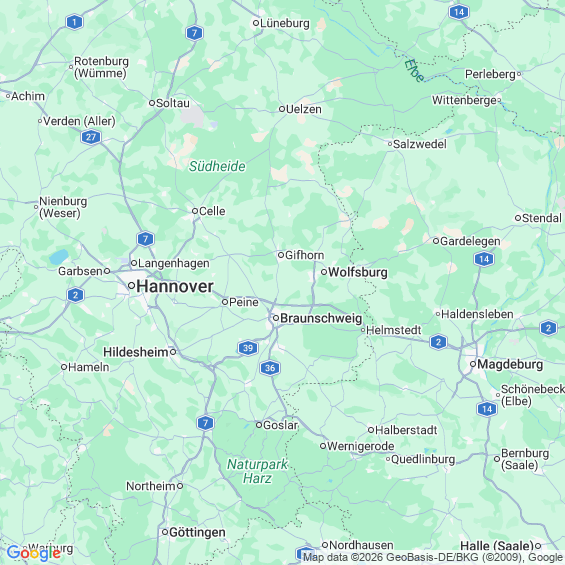Select the A36 highway shield

tap(270, 368)
